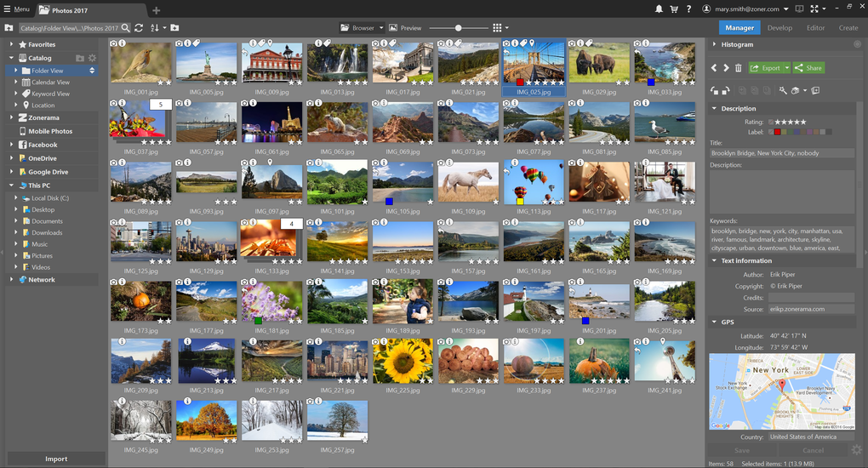Delete photo with trash icon
The height and width of the screenshot is (468, 868).
click(x=738, y=67)
